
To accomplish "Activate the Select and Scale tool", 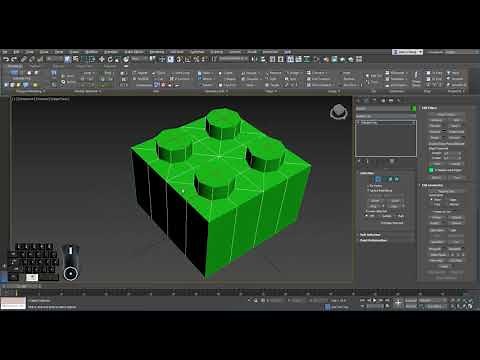I will (x=117, y=59).
